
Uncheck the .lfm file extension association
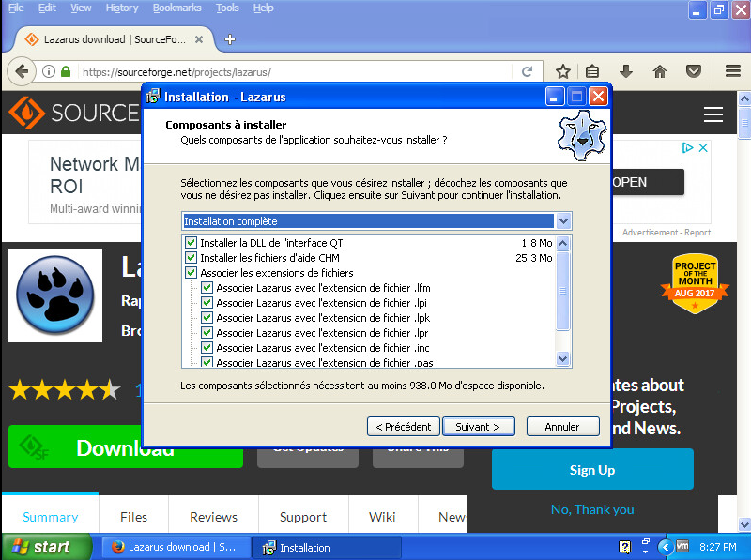pos(207,288)
